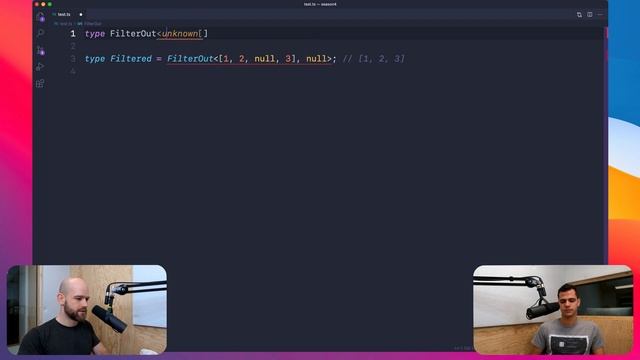
Task: Click the comment '// [1, 2, 3]'
Action: coord(373,59)
